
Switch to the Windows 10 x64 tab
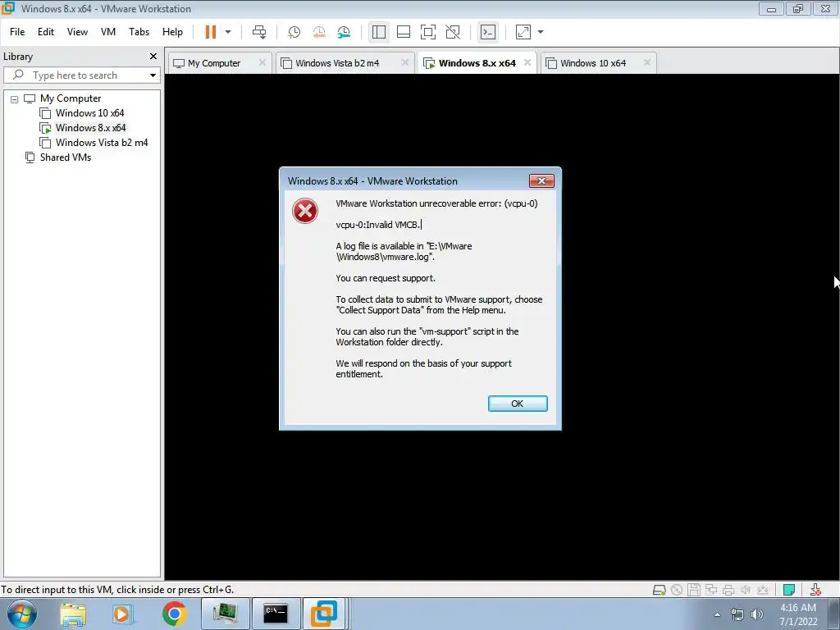[x=593, y=63]
